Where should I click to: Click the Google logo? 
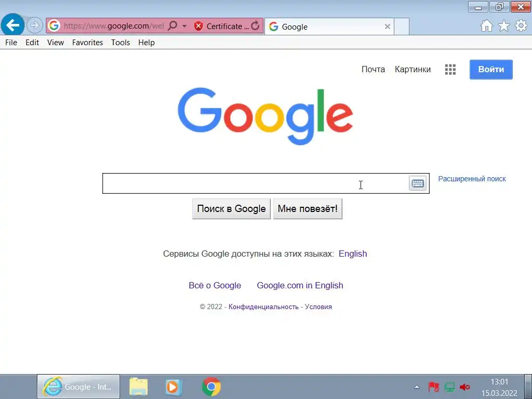click(x=265, y=116)
